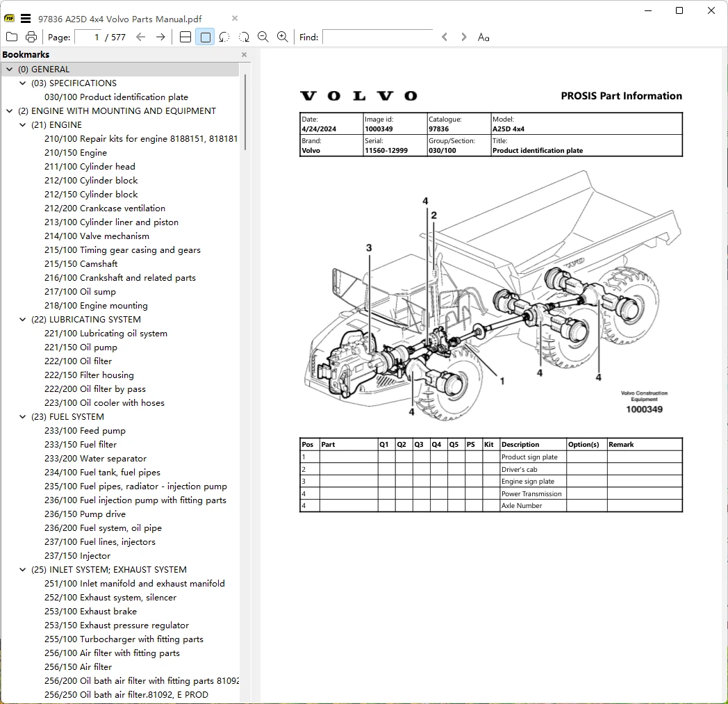728x704 pixels.
Task: Collapse the (22) LUBRICATING SYSTEM node
Action: pos(22,320)
